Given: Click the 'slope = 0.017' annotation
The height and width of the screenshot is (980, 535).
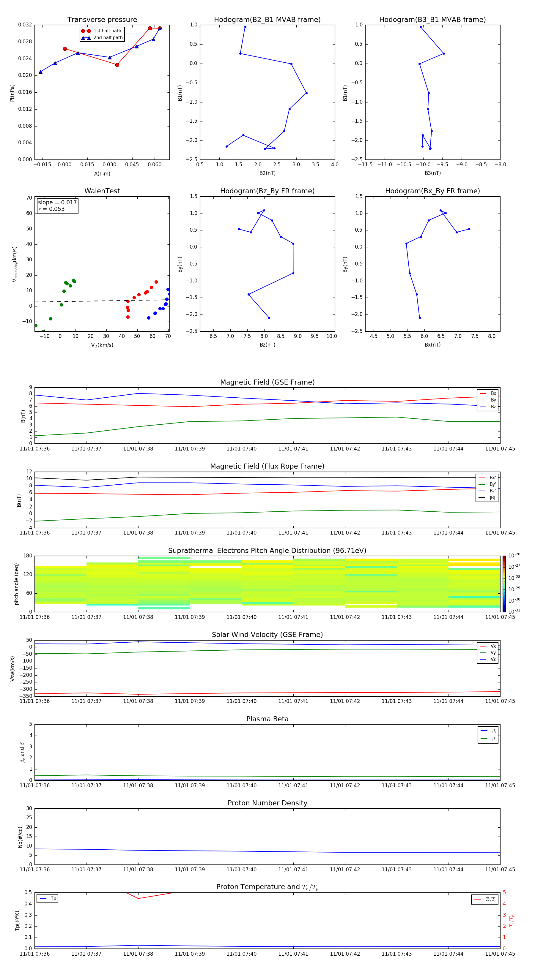Looking at the screenshot, I should pyautogui.click(x=57, y=203).
